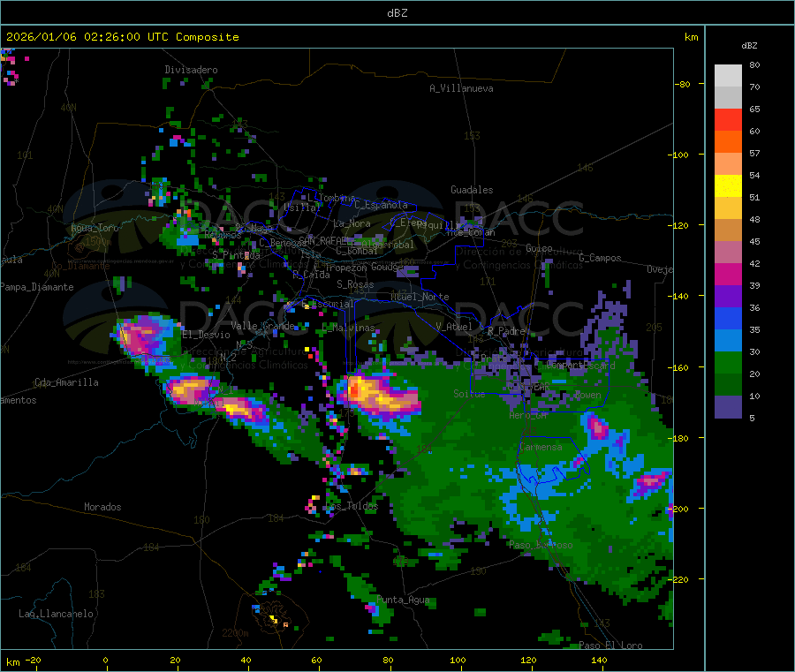The image size is (795, 672).
Task: Click the Punta_Agua map label
Action: (x=403, y=600)
